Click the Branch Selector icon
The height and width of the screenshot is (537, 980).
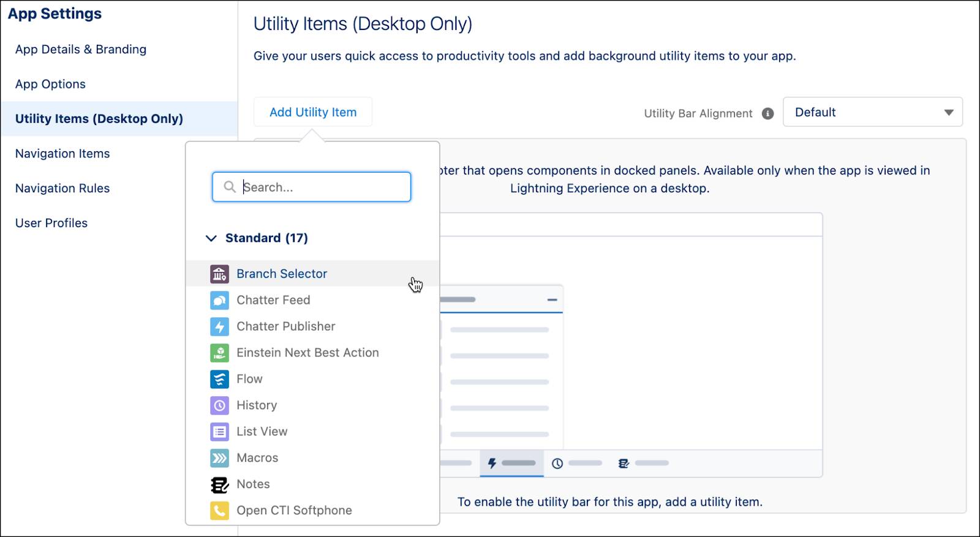(x=219, y=274)
